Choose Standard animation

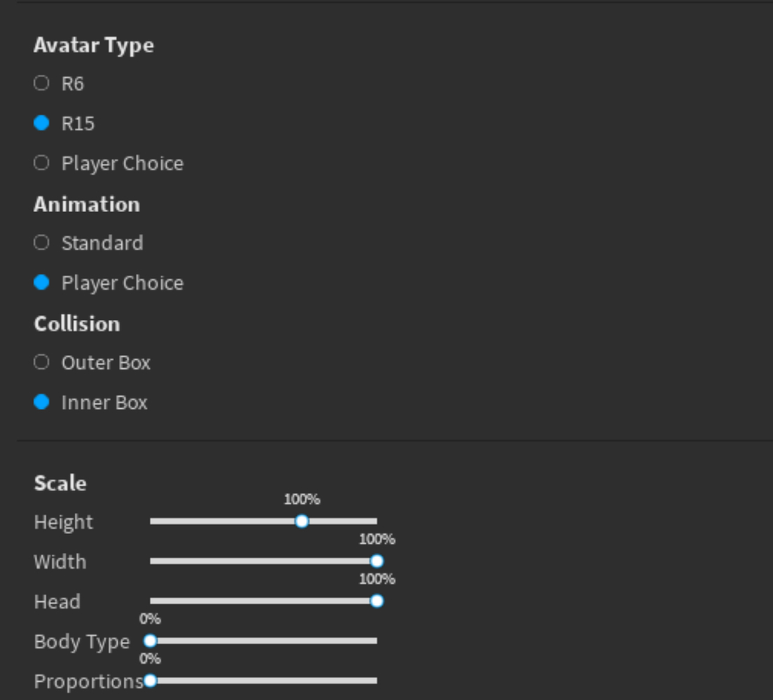(40, 243)
